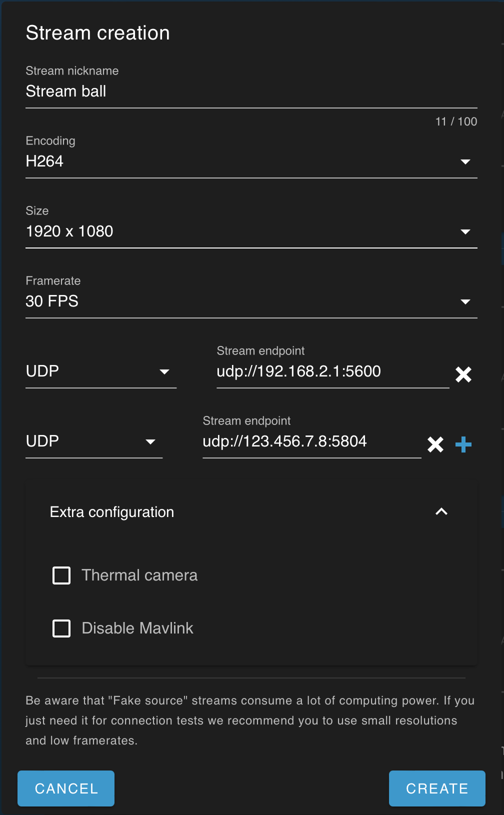The image size is (504, 815).
Task: Change the framerate from 30 FPS
Action: coord(250,301)
